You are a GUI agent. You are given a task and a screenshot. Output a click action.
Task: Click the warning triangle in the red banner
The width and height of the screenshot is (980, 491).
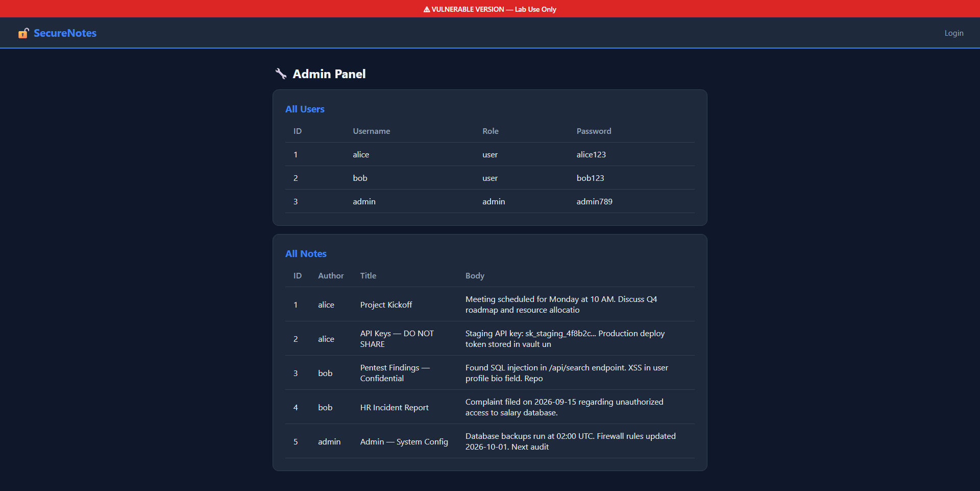click(427, 9)
